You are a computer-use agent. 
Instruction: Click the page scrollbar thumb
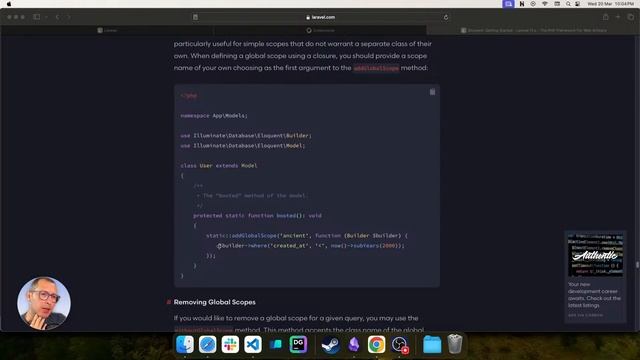point(638,265)
